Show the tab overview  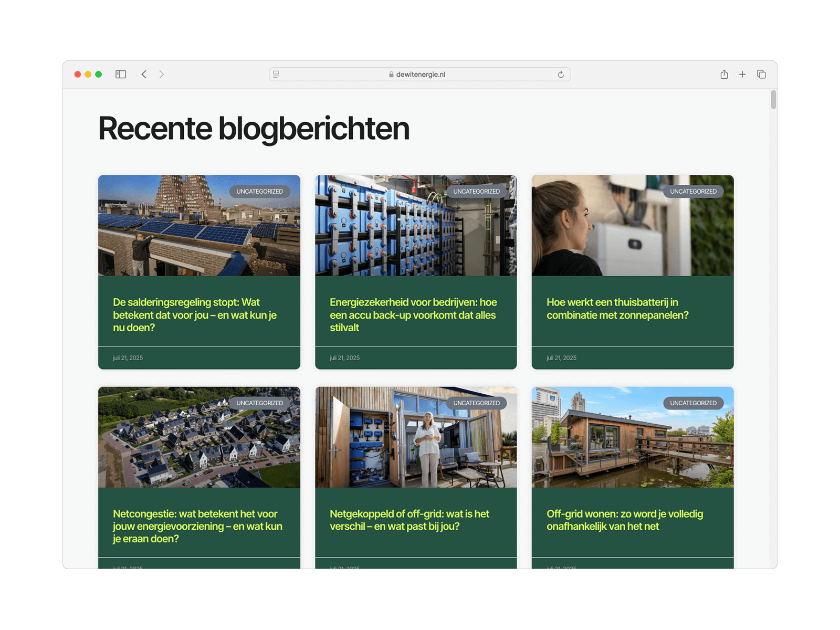tap(761, 75)
